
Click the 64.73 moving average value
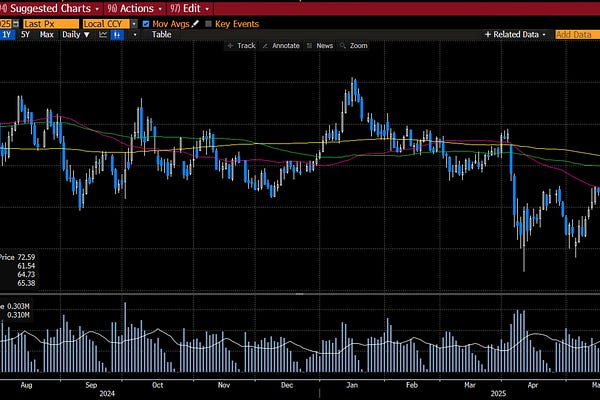(x=26, y=274)
